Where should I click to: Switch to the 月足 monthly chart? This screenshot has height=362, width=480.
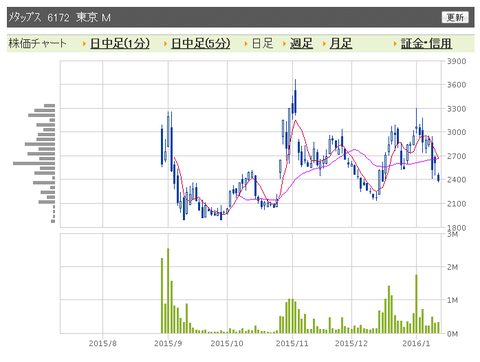(x=341, y=43)
